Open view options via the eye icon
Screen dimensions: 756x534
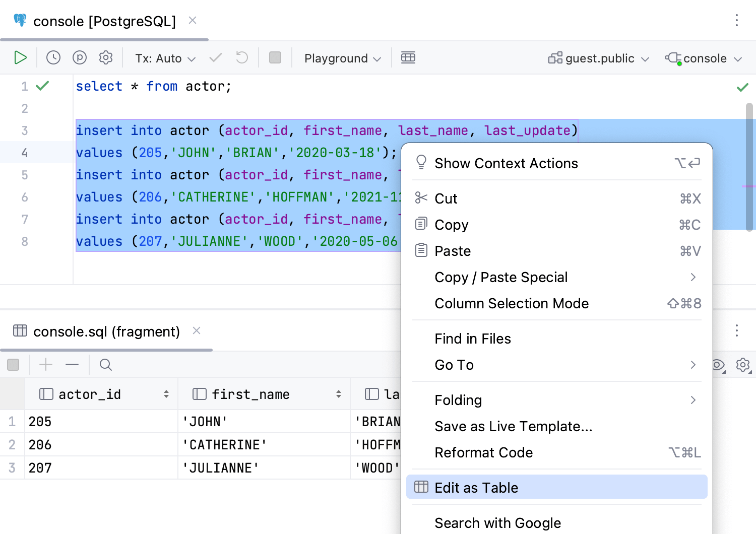click(x=718, y=365)
